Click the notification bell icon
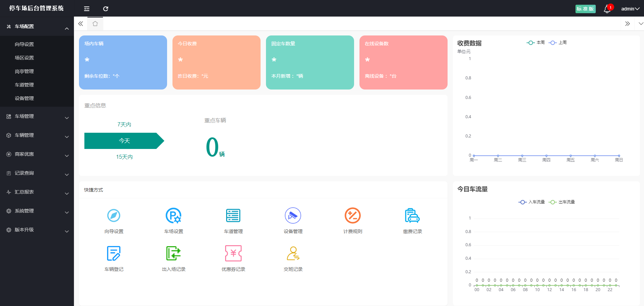This screenshot has width=644, height=306. tap(607, 9)
